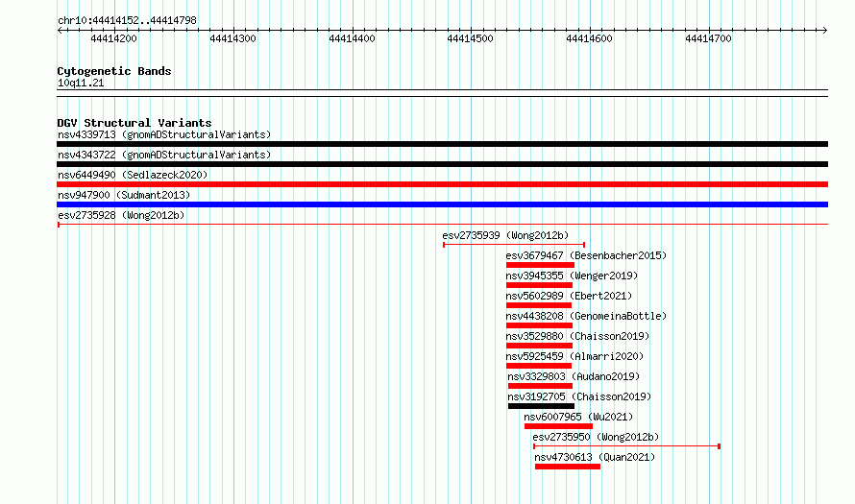Viewport: 855px width, 504px height.
Task: Open the nsv5925459 Almarri2020 label
Action: coord(574,356)
